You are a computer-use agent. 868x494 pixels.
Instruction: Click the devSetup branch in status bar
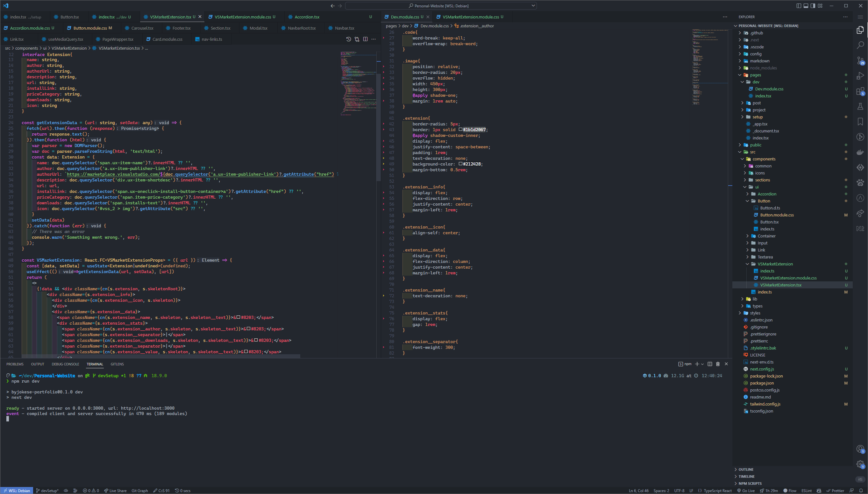pos(47,490)
